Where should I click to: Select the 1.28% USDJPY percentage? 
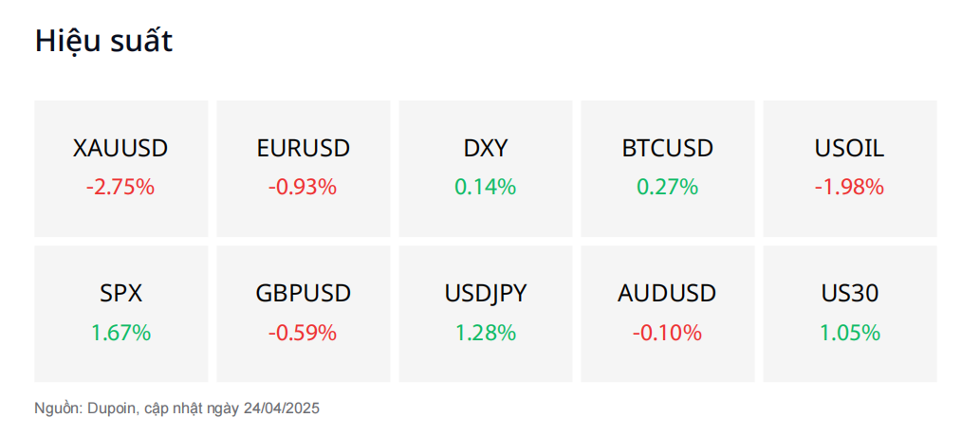[x=486, y=333]
